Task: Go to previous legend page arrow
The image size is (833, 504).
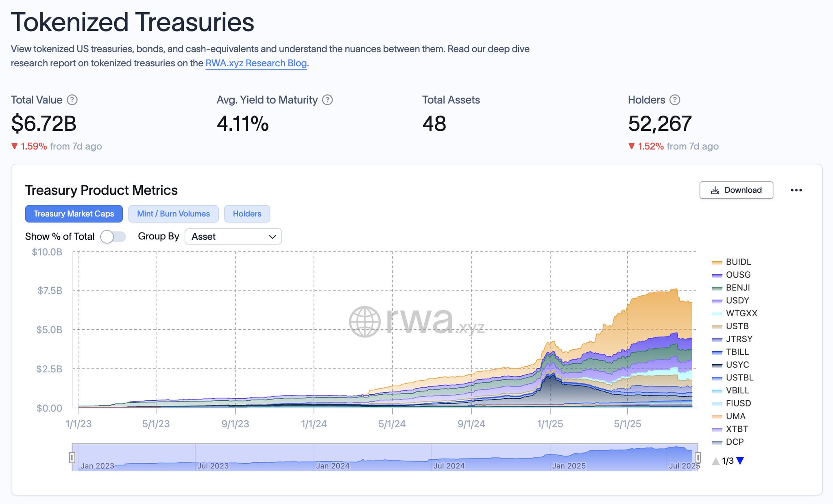Action: [716, 461]
